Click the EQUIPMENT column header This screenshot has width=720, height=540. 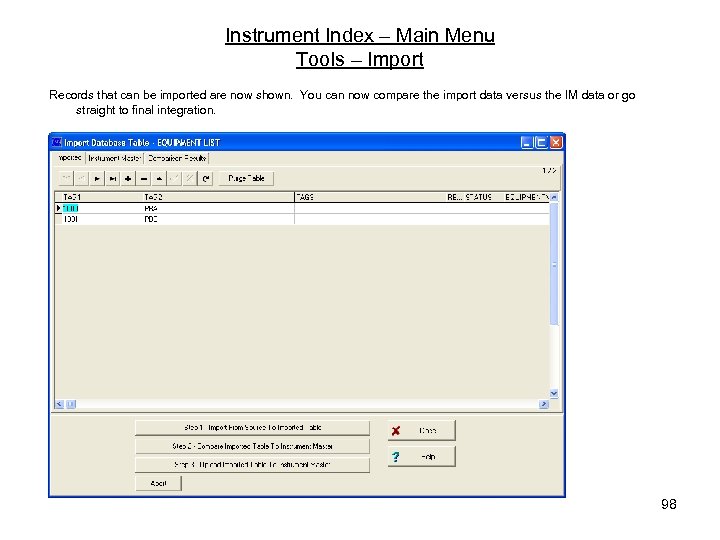pyautogui.click(x=527, y=197)
